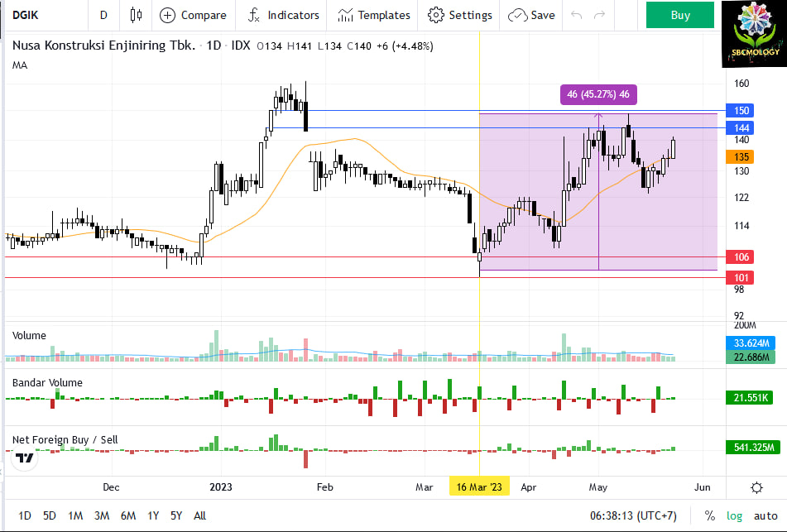The height and width of the screenshot is (532, 787).
Task: Click the green Buy button
Action: click(679, 15)
